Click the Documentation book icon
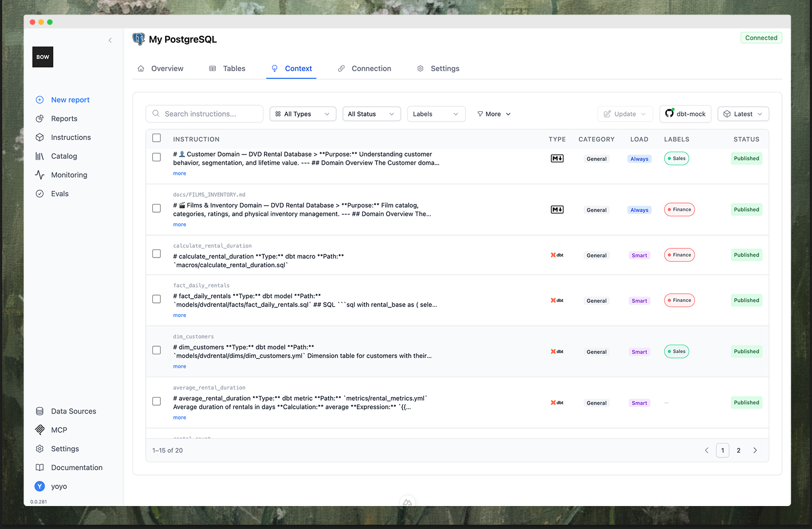This screenshot has width=812, height=529. coord(40,468)
